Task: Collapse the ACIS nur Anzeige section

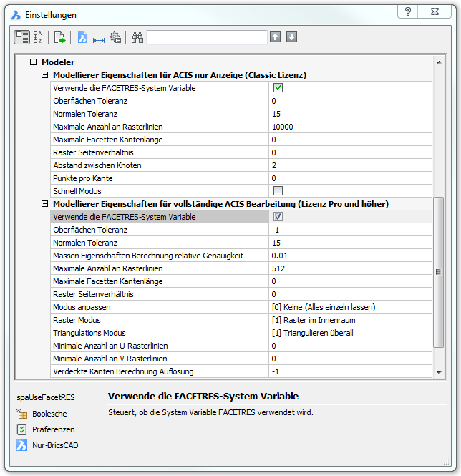Action: pos(44,75)
